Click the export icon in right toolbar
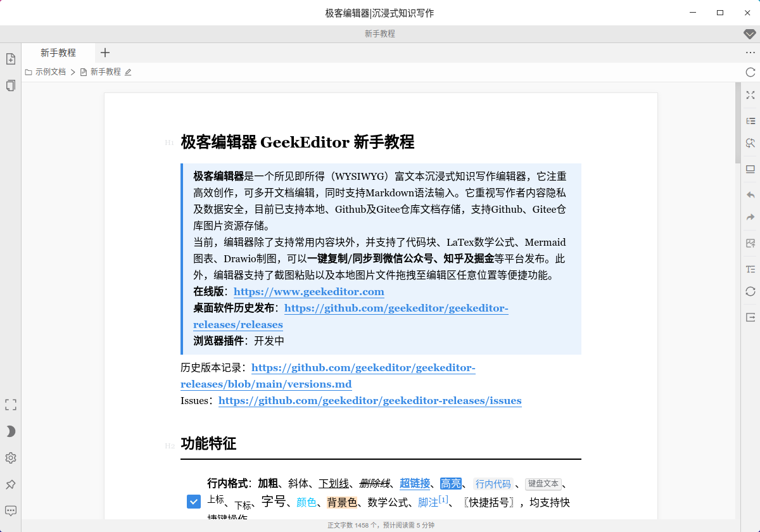The height and width of the screenshot is (532, 760). 750,317
